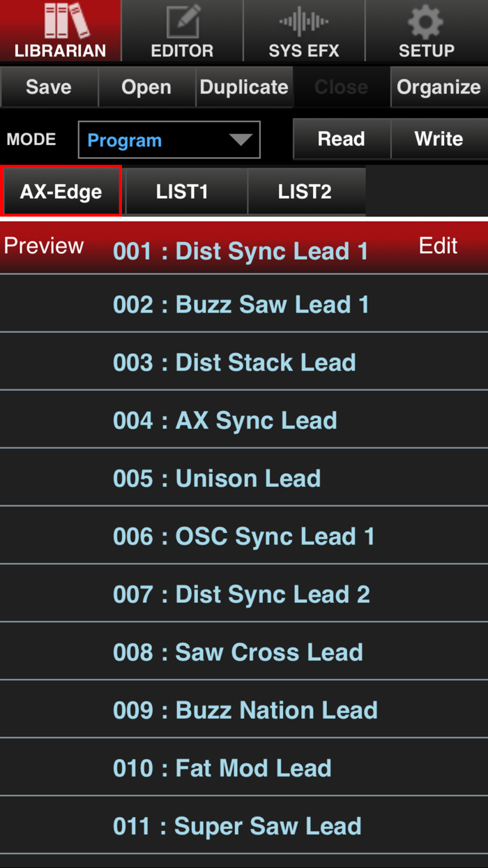Edit the selected Dist Sync Lead 1 program

(438, 246)
